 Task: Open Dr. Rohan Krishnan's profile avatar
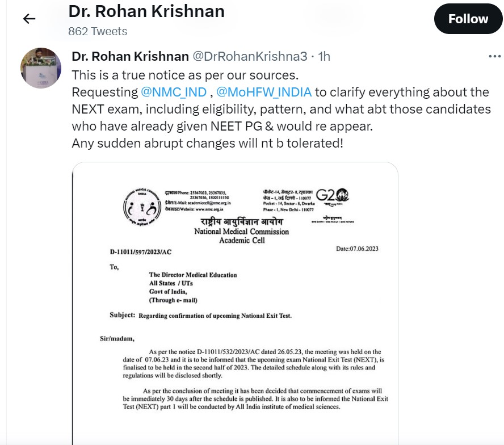click(x=41, y=68)
